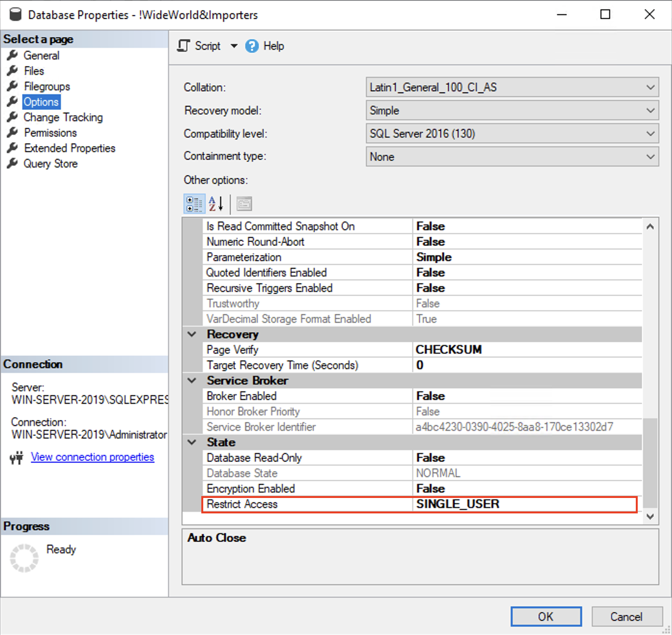Click the Help question mark icon

(x=252, y=46)
